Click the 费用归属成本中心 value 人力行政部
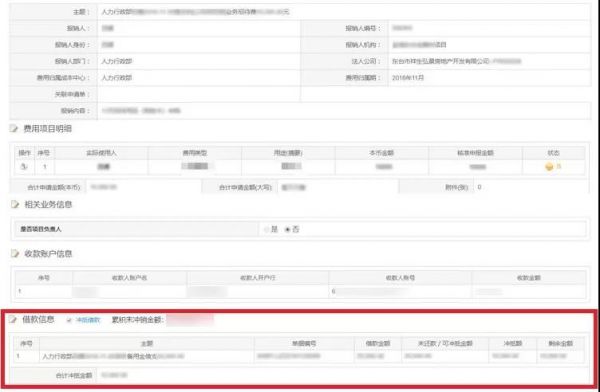 coord(116,78)
